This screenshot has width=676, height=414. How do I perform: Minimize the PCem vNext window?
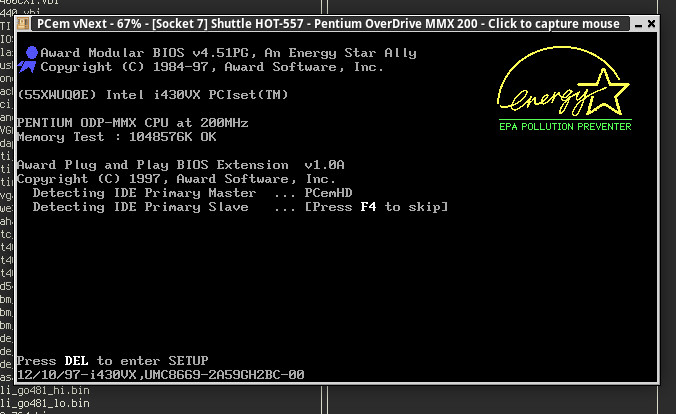tap(638, 24)
